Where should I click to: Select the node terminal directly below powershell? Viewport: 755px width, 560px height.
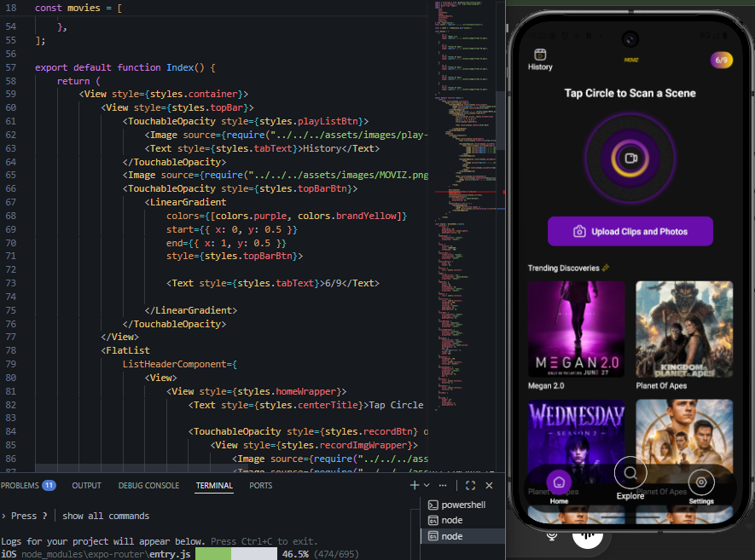[462, 520]
